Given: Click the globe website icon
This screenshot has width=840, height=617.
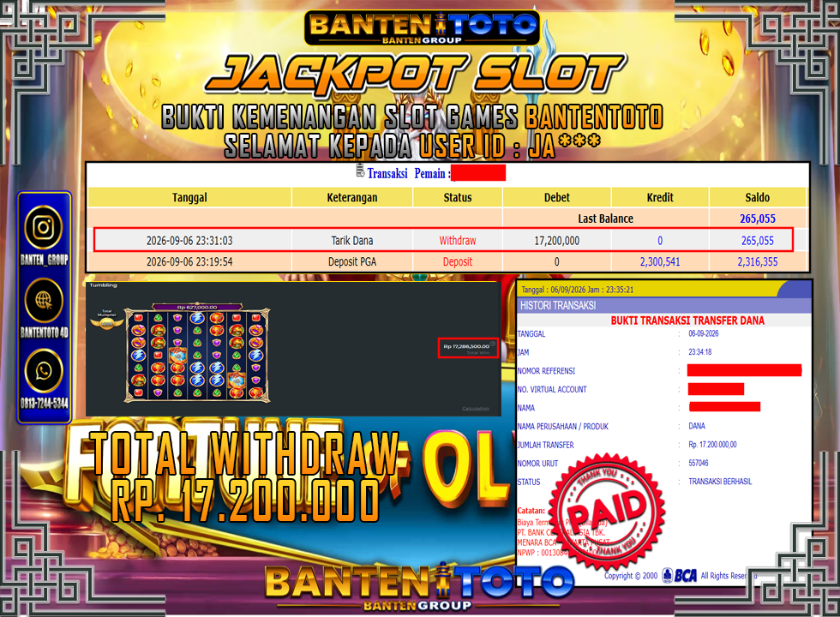Looking at the screenshot, I should pyautogui.click(x=44, y=300).
